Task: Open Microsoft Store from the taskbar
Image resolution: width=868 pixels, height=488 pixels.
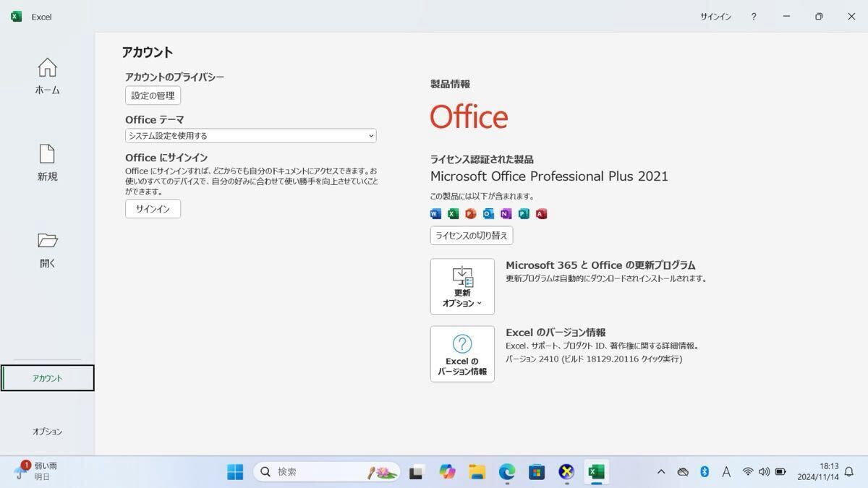Action: [537, 472]
